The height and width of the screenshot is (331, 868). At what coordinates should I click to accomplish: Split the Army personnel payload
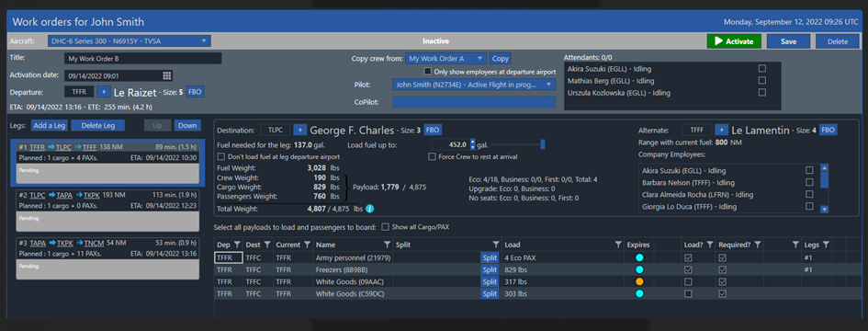[x=490, y=257]
